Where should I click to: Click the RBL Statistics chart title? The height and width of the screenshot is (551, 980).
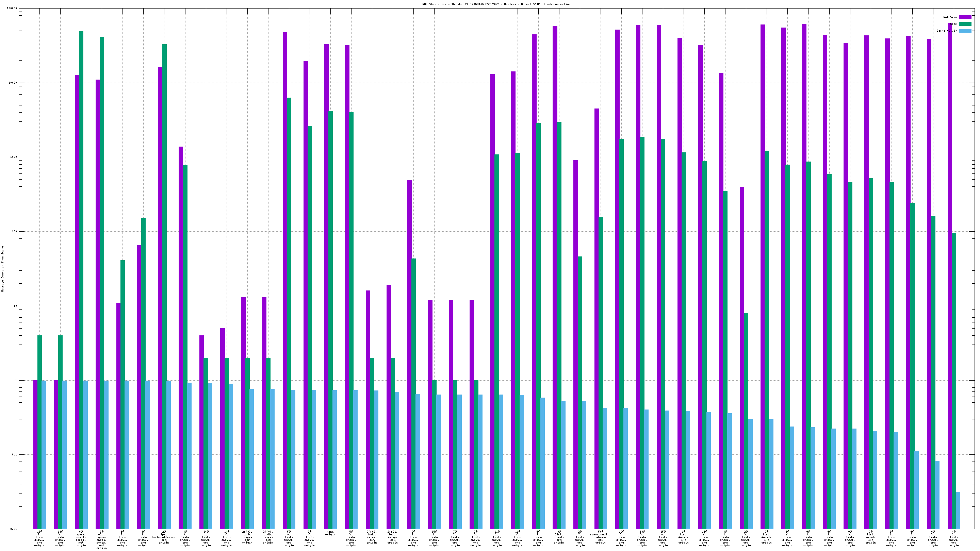tap(496, 4)
